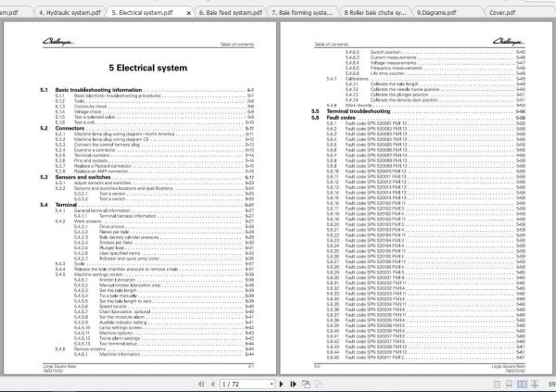Click 'Twine alarm settings' contents line
This screenshot has height=392, width=556.
(164, 338)
